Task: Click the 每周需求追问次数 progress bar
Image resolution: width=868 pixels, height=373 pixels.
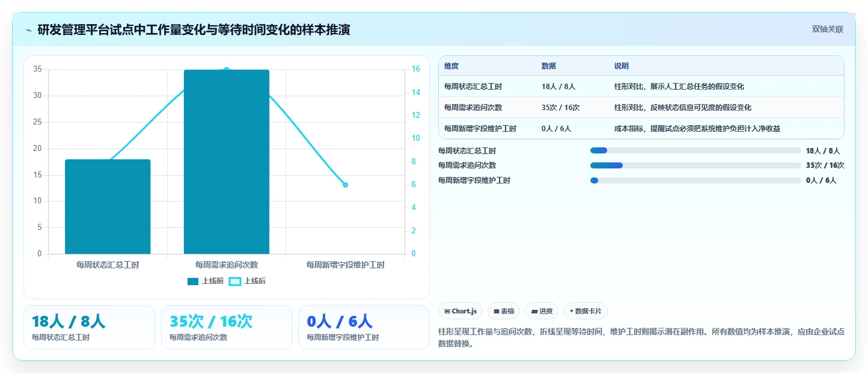Action: click(x=695, y=165)
